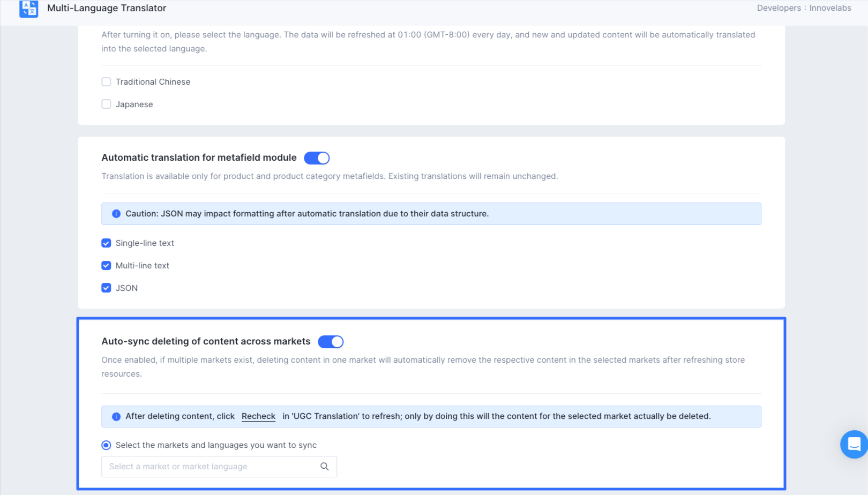Viewport: 868px width, 495px height.
Task: Click the Auto-sync deleting section heading
Action: point(206,341)
